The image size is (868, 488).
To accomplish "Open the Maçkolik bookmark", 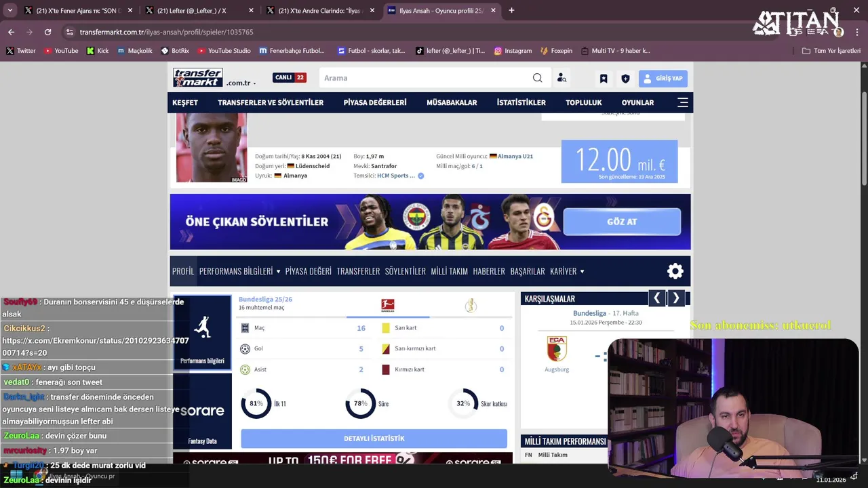I will (x=134, y=51).
